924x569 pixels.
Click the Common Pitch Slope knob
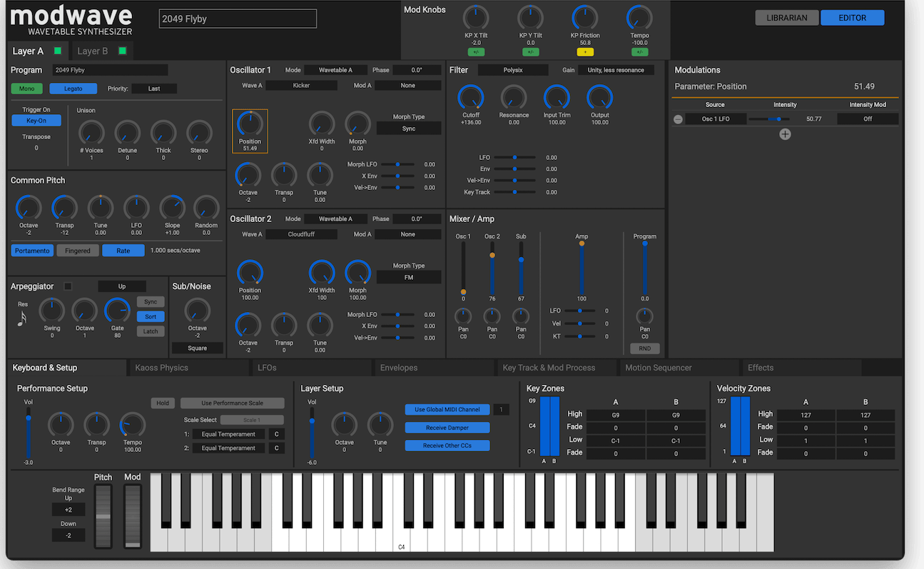point(172,208)
